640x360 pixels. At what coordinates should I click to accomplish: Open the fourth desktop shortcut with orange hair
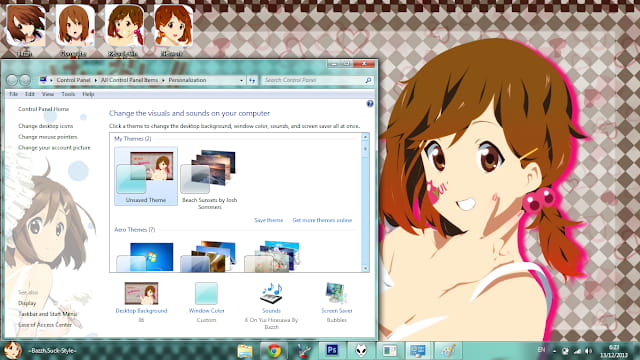tap(173, 26)
